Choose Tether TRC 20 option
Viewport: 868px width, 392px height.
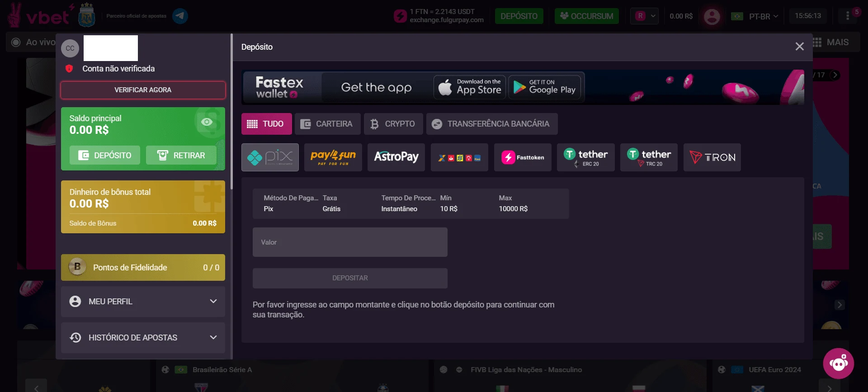[x=649, y=157]
